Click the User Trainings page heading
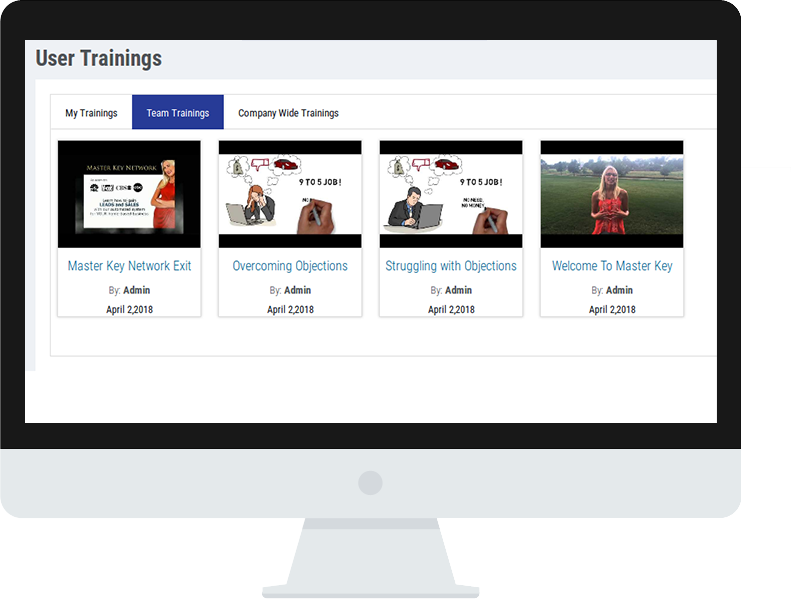The width and height of the screenshot is (806, 599). [x=99, y=58]
